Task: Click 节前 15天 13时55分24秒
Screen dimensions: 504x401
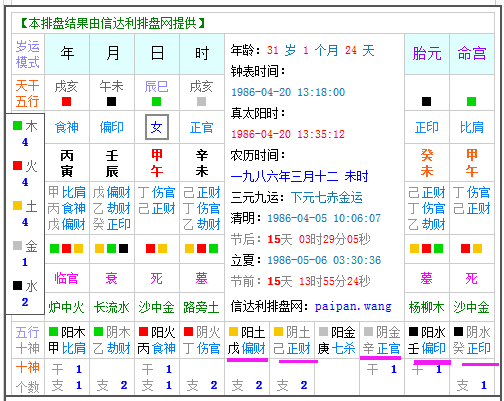Action: [300, 281]
